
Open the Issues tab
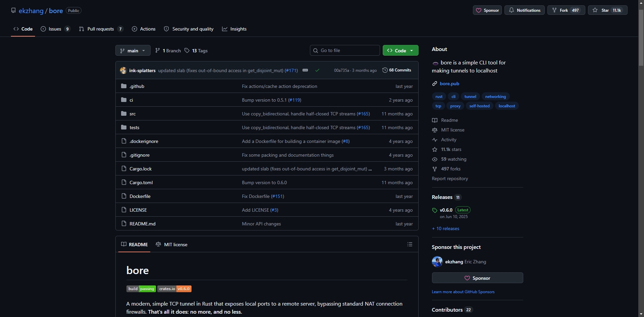55,29
